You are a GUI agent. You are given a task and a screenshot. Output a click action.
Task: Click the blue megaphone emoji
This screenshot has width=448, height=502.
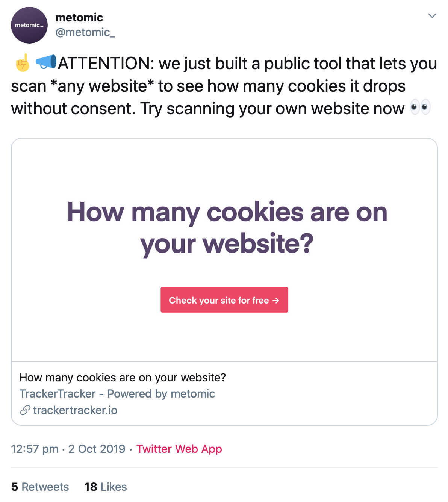(46, 62)
